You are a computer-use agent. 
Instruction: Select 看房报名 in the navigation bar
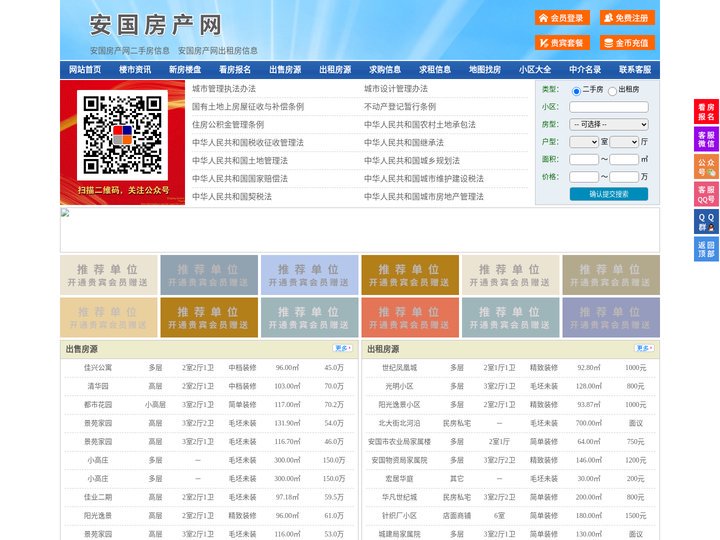235,70
